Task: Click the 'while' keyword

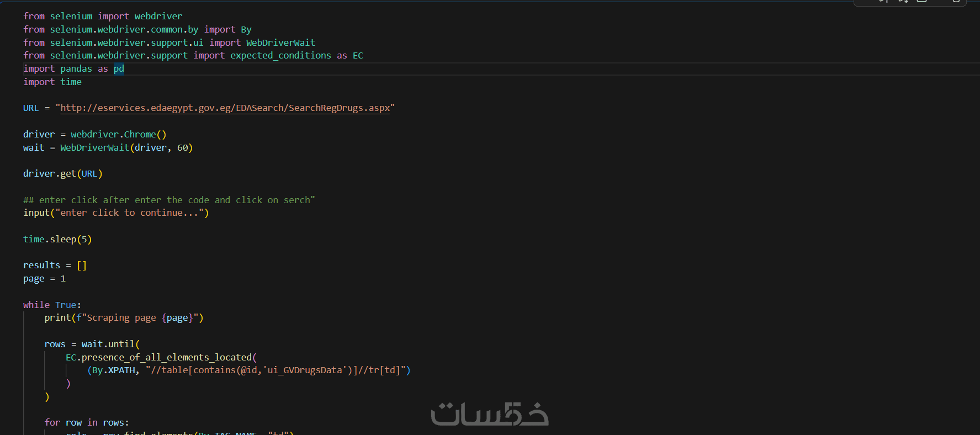Action: pyautogui.click(x=36, y=305)
